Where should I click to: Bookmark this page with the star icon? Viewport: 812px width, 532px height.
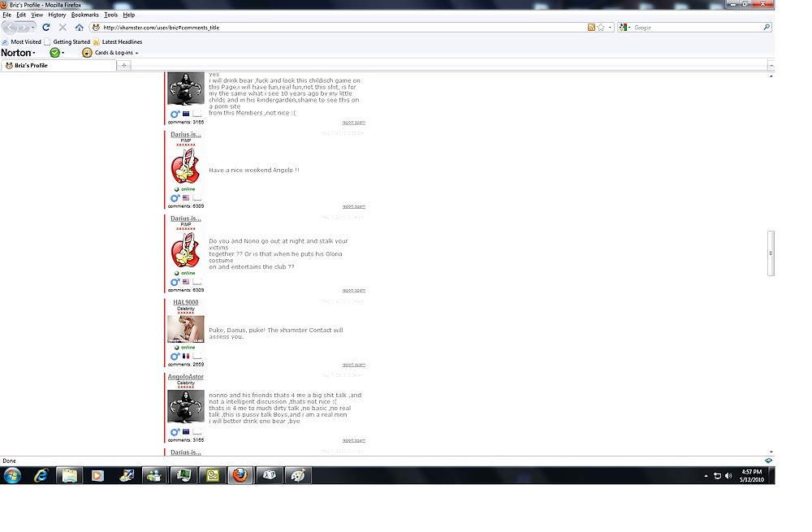click(601, 28)
